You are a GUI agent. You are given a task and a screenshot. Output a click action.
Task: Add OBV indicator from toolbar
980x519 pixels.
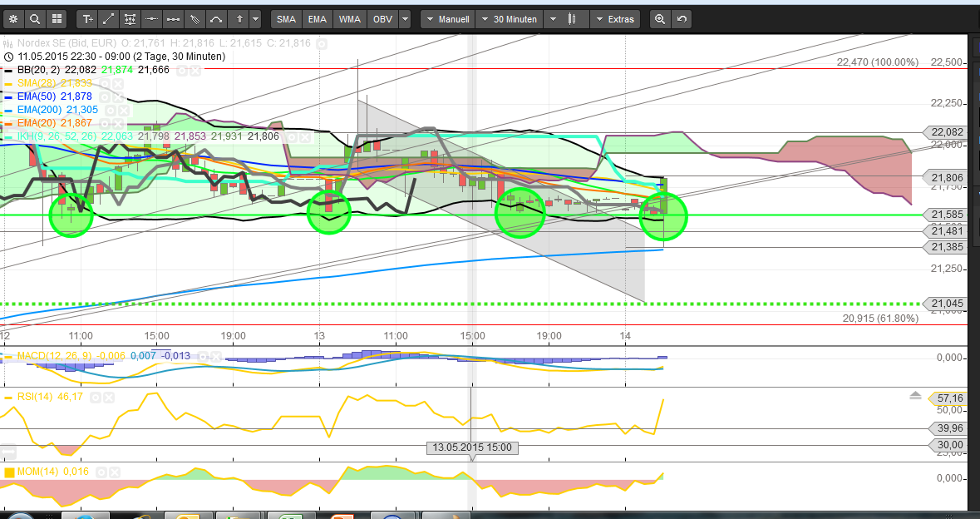pyautogui.click(x=382, y=19)
